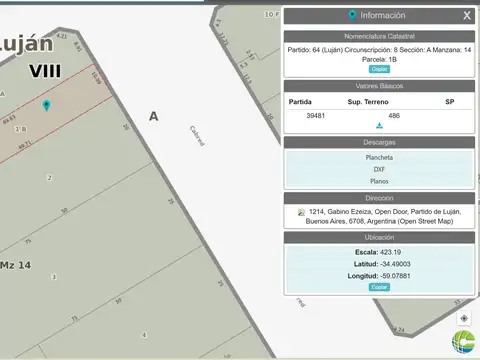The image size is (480, 360).
Task: Click the pin icon in Información header
Action: [352, 15]
